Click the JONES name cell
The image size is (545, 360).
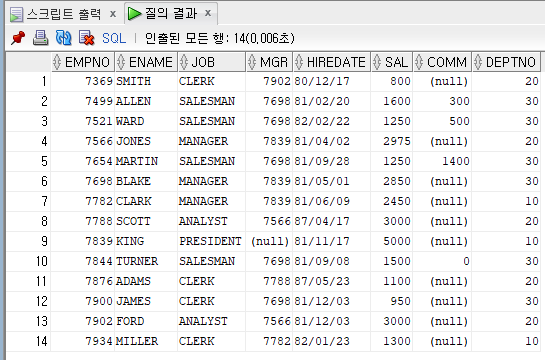[146, 141]
